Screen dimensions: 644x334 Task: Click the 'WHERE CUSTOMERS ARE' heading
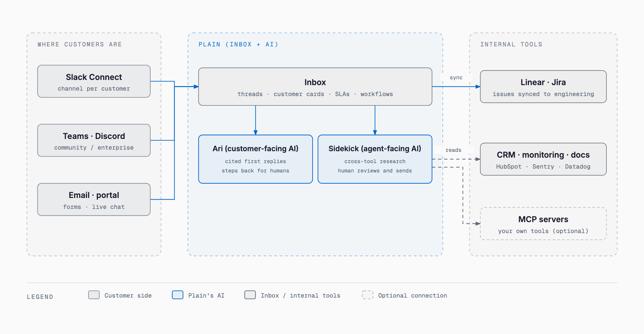pos(80,44)
